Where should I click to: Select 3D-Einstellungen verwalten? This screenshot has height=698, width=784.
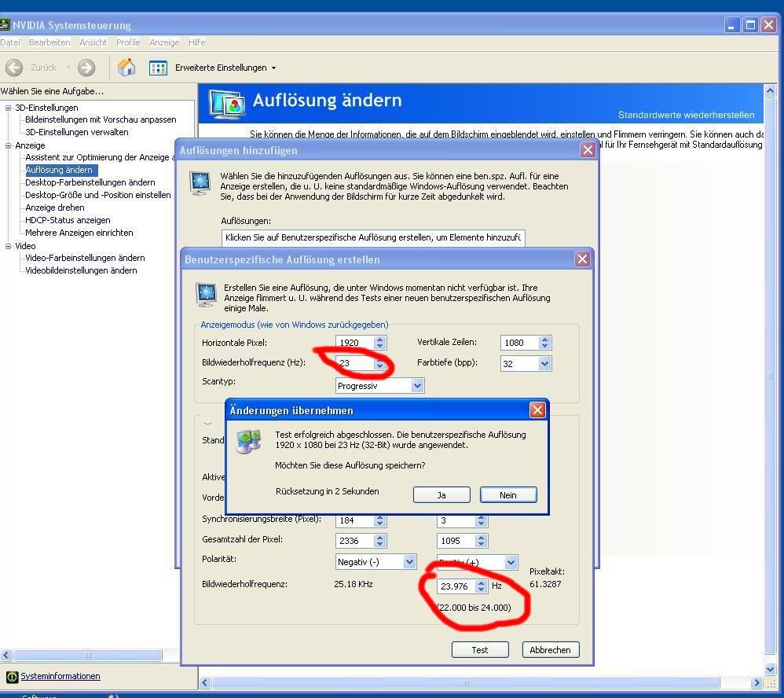[76, 132]
